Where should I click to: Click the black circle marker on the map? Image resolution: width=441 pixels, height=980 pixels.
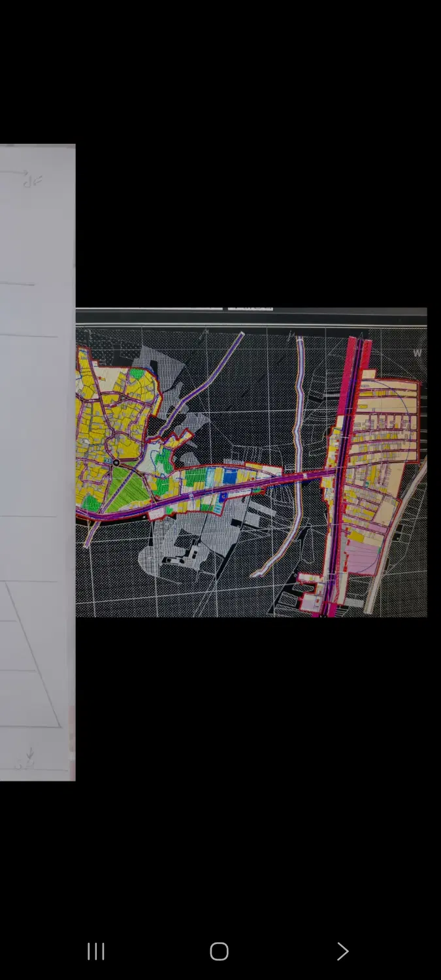pos(116,463)
